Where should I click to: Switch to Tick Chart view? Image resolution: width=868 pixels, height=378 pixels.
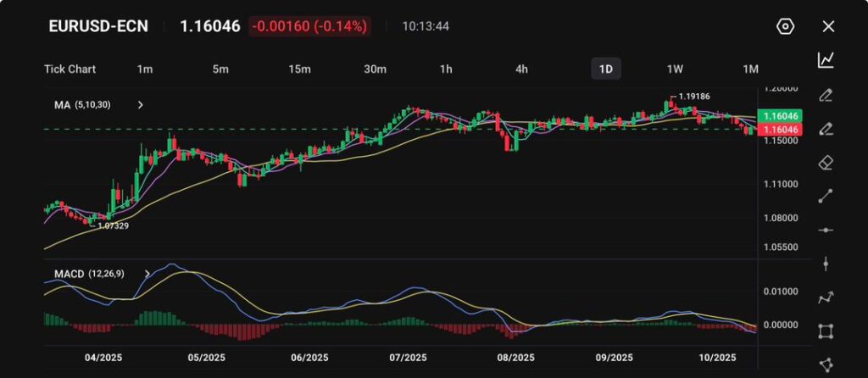(70, 69)
